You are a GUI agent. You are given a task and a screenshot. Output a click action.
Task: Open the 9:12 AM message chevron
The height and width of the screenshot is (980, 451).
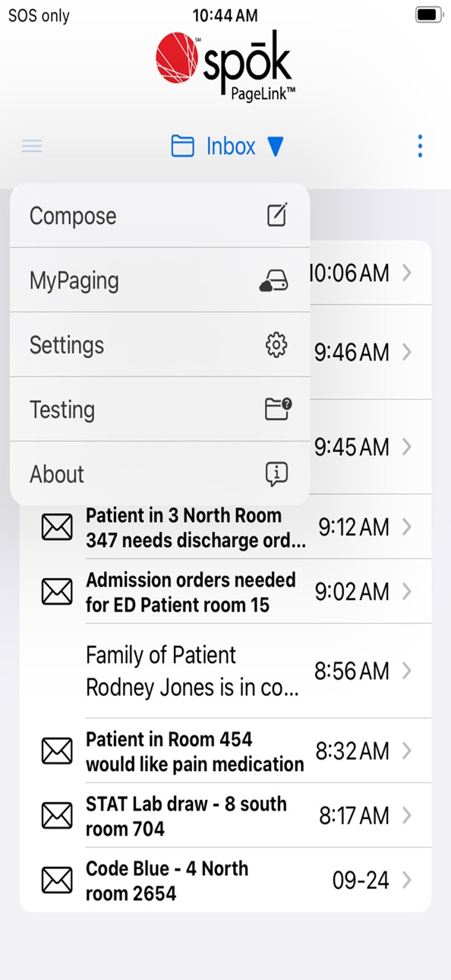pos(407,526)
